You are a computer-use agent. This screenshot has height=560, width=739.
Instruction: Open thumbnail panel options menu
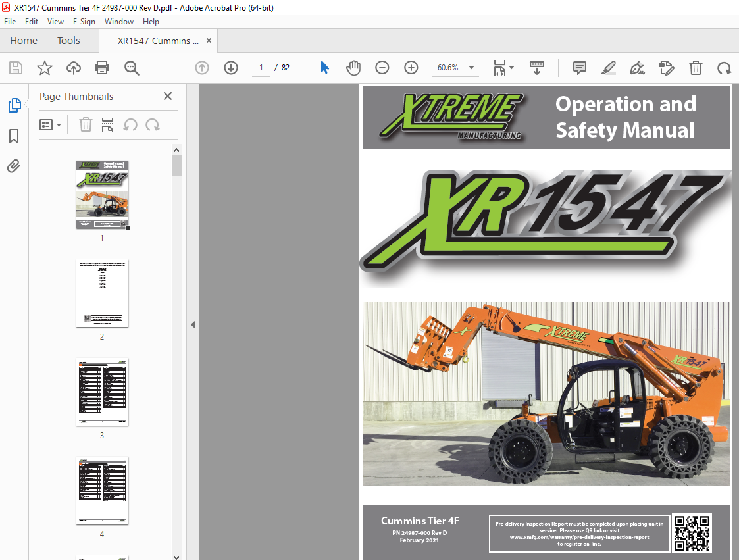pyautogui.click(x=50, y=125)
